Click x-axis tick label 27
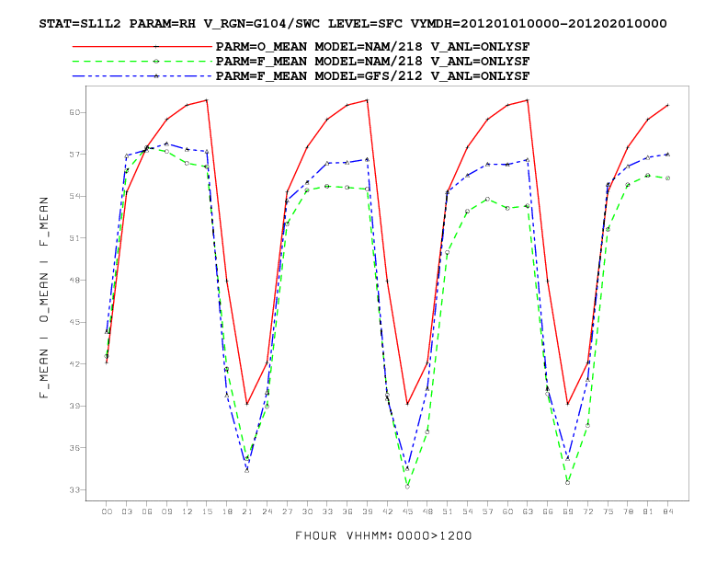The width and height of the screenshot is (728, 563). point(287,511)
